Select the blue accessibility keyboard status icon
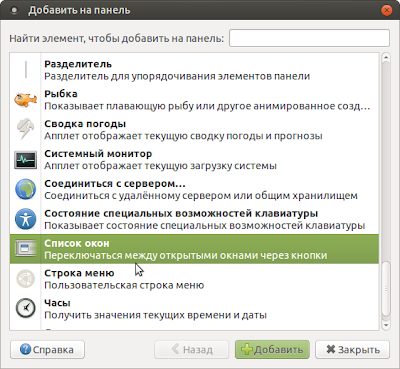This screenshot has height=369, width=400. pyautogui.click(x=26, y=219)
